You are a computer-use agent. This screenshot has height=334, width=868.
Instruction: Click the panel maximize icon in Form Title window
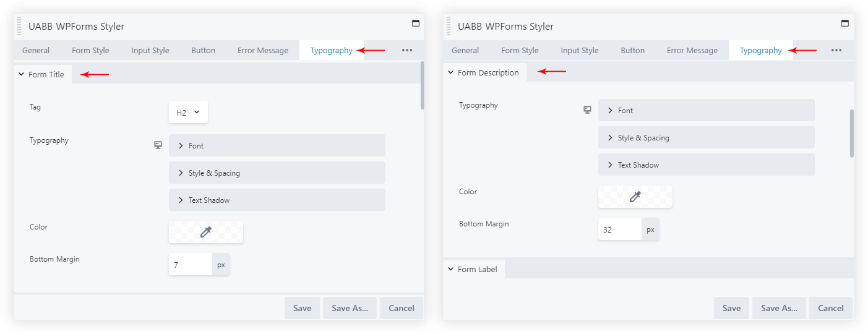416,24
